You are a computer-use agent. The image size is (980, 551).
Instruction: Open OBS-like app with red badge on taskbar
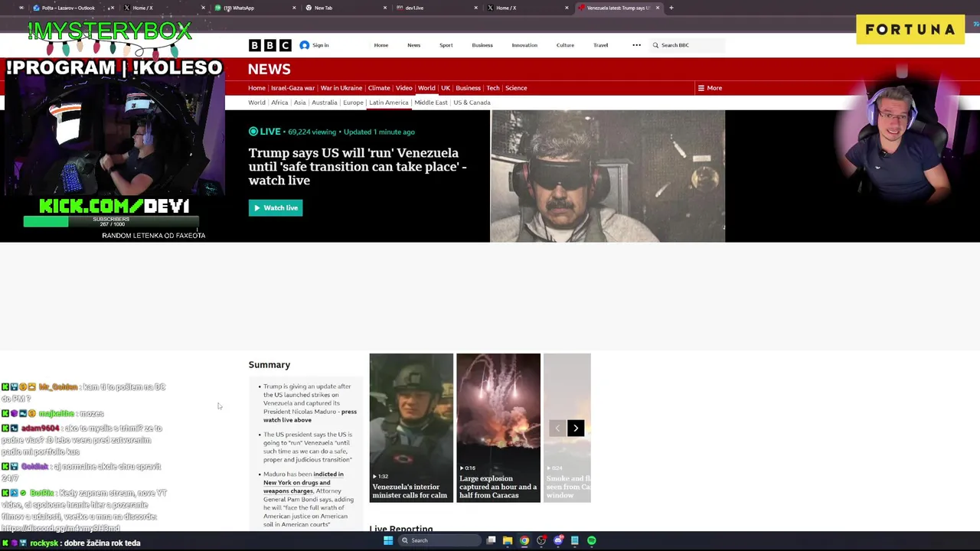(541, 540)
